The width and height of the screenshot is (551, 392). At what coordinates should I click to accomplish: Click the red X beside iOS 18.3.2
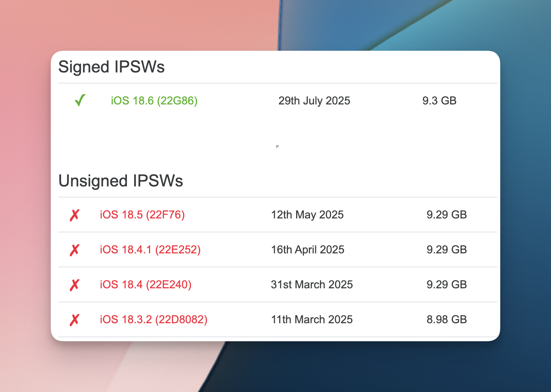(x=74, y=320)
